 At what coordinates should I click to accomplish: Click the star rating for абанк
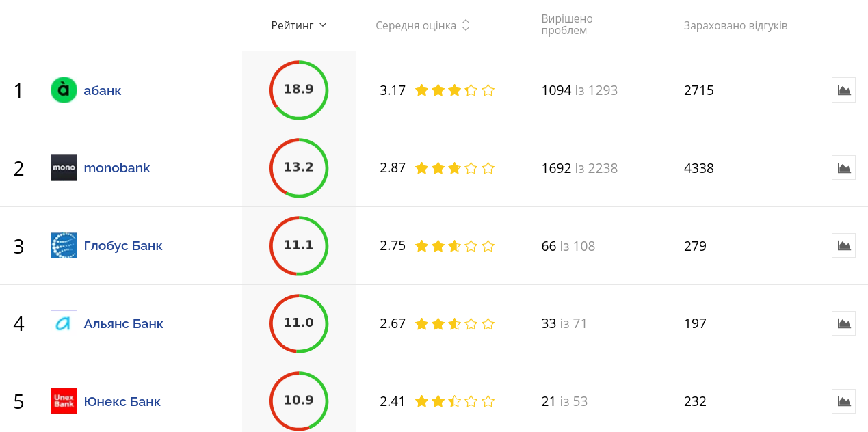[454, 90]
